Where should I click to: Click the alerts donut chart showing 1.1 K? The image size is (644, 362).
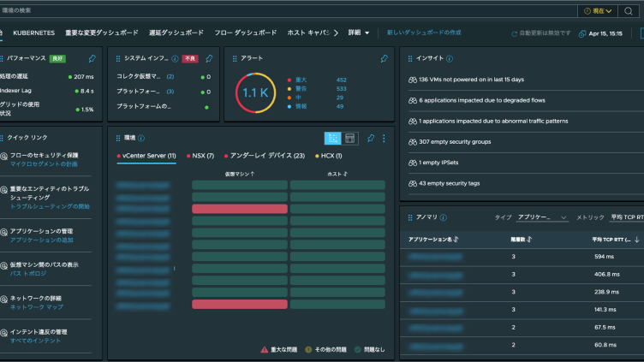point(254,92)
